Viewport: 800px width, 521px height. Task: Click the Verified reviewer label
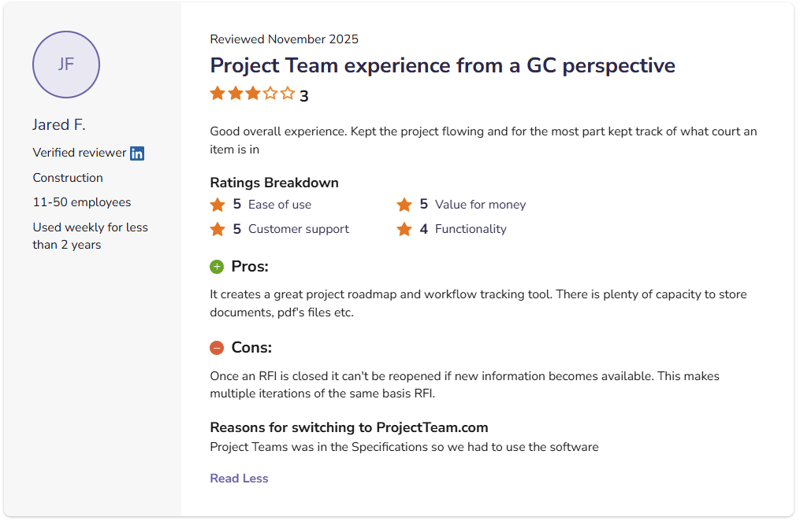tap(79, 153)
